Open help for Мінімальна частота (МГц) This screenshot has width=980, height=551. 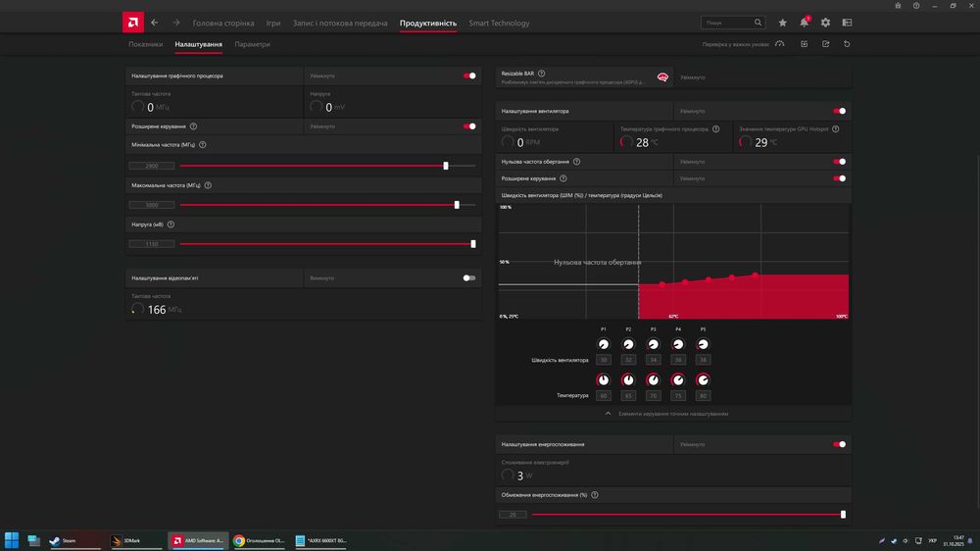pos(203,144)
